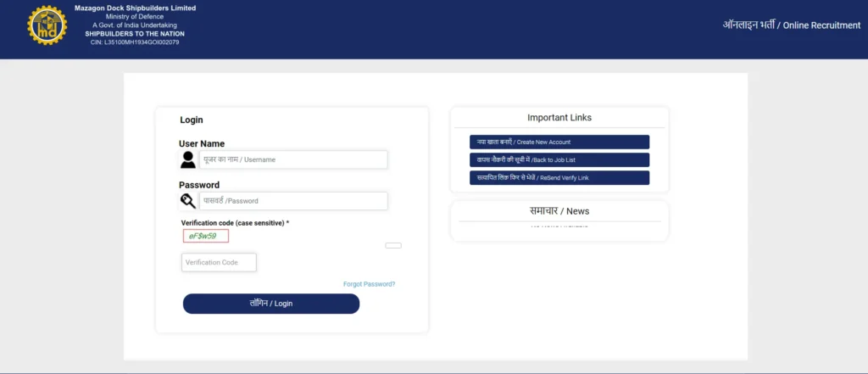
Task: Click the News panel heading
Action: 559,211
